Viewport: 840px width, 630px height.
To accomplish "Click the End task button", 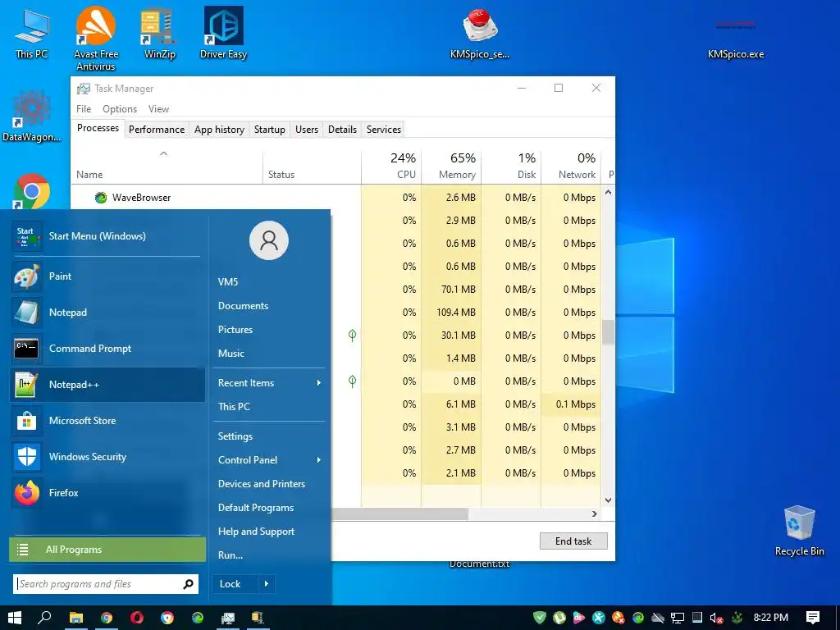I will click(573, 541).
